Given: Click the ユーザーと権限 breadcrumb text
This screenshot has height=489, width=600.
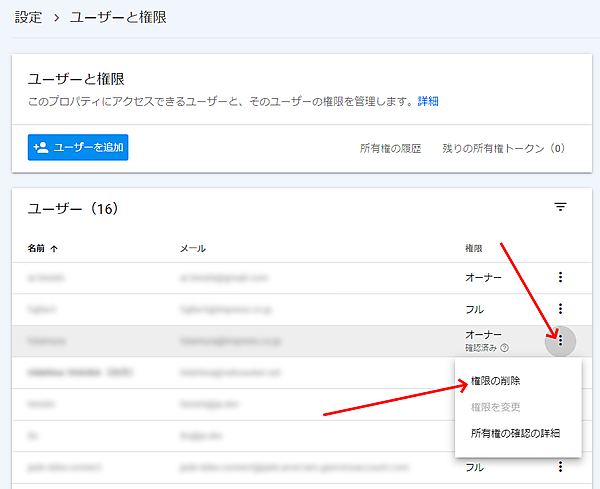Looking at the screenshot, I should pyautogui.click(x=118, y=19).
